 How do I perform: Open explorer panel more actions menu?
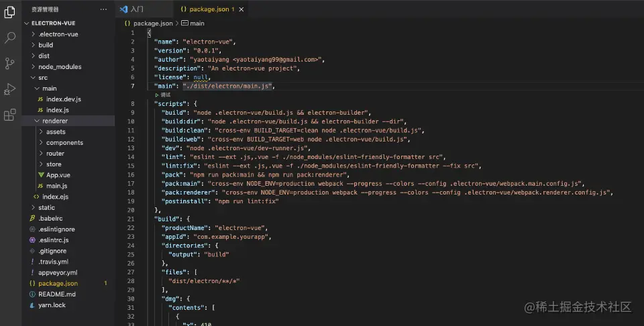coord(103,9)
